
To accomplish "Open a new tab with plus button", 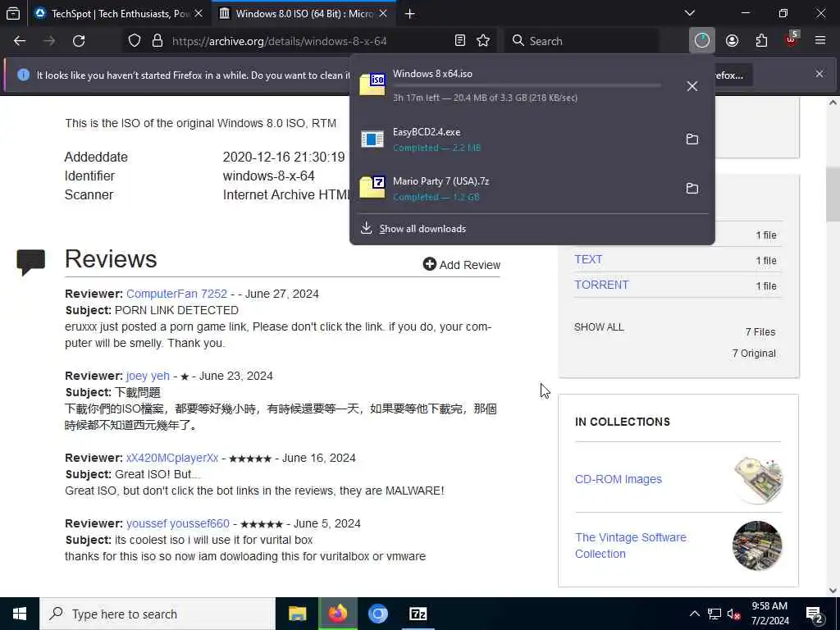I will (x=410, y=14).
